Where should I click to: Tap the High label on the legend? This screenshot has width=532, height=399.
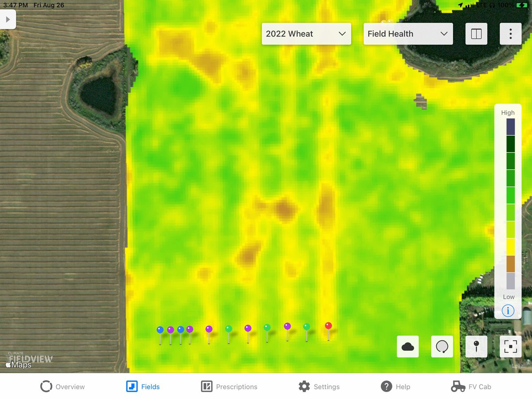[x=508, y=113]
